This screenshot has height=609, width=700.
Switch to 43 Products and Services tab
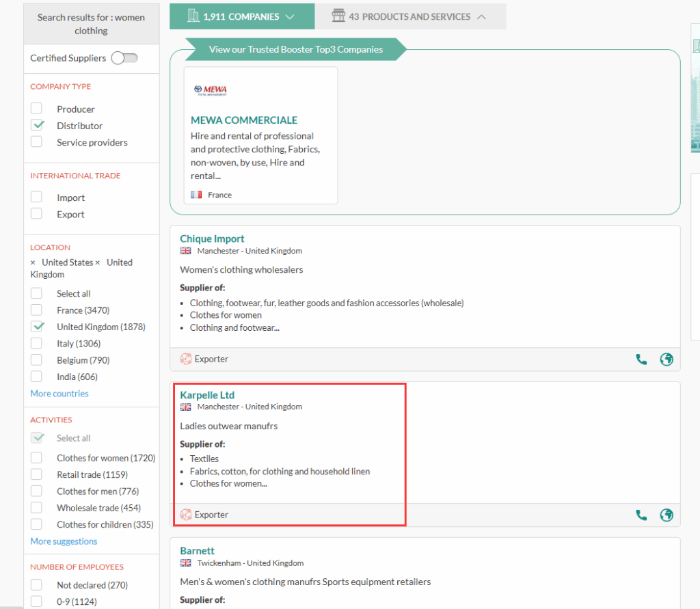[x=410, y=16]
